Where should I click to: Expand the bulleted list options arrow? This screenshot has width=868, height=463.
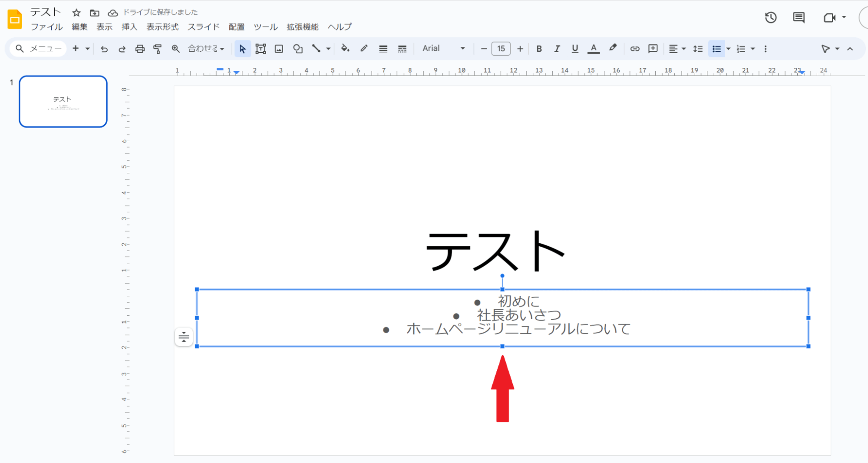coord(729,49)
